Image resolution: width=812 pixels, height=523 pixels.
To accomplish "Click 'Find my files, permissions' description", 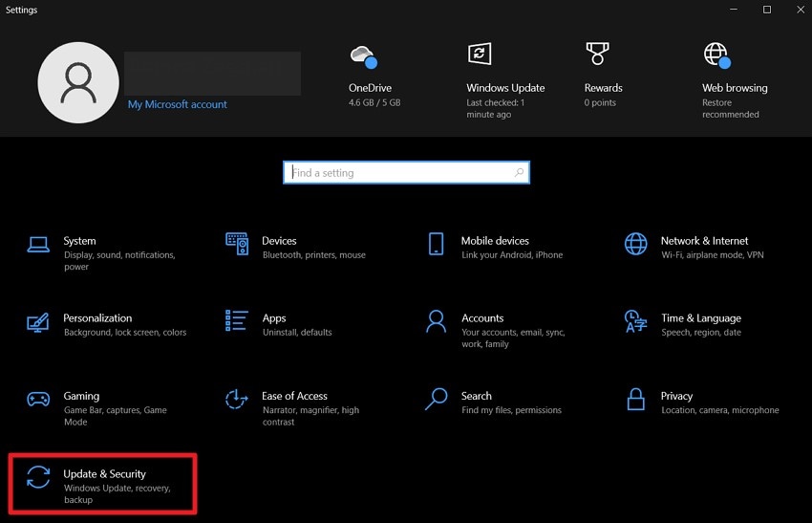I will 511,410.
